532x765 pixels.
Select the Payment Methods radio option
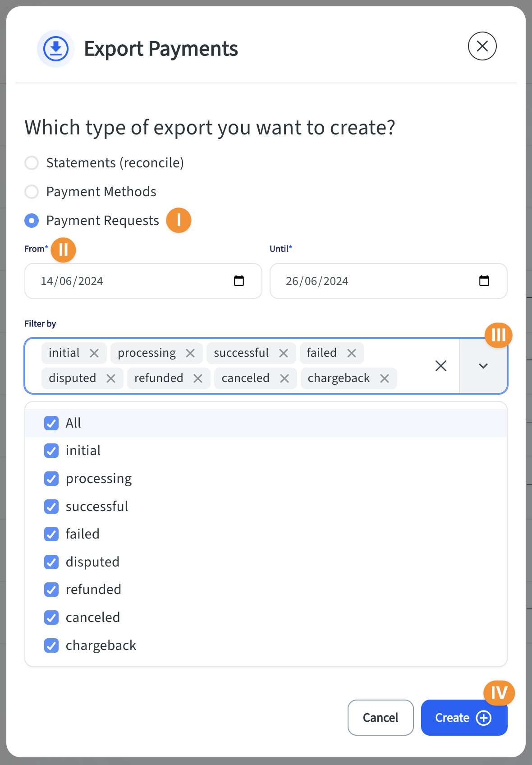32,192
